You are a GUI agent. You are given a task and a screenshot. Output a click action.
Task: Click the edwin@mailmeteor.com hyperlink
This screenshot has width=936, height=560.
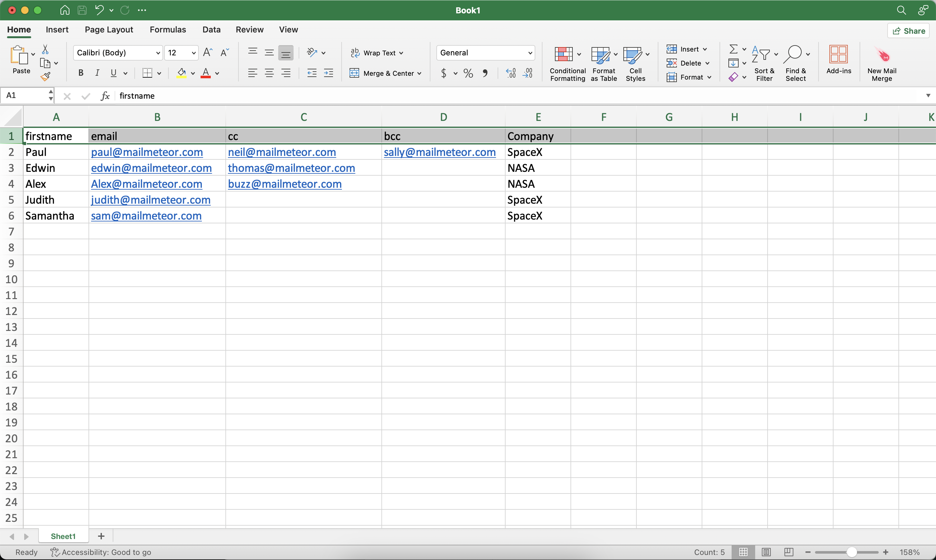(x=151, y=168)
